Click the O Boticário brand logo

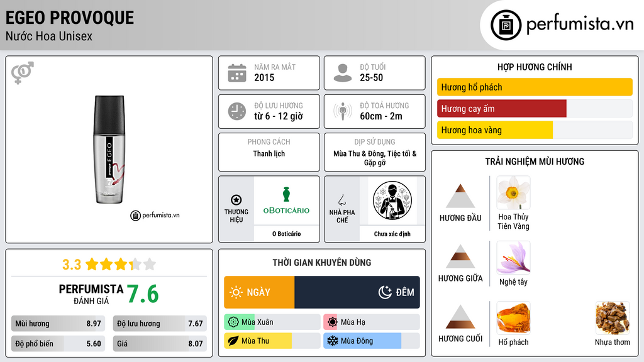point(286,200)
